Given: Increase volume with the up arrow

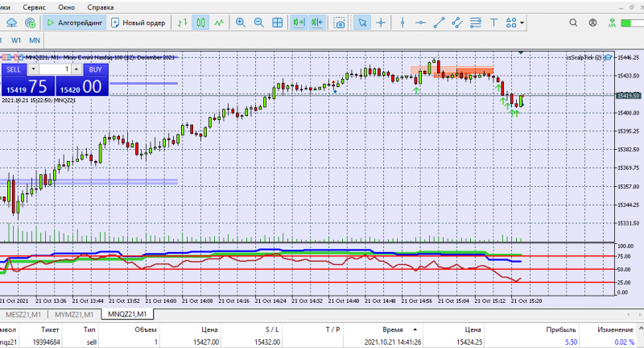Looking at the screenshot, I should [x=76, y=69].
